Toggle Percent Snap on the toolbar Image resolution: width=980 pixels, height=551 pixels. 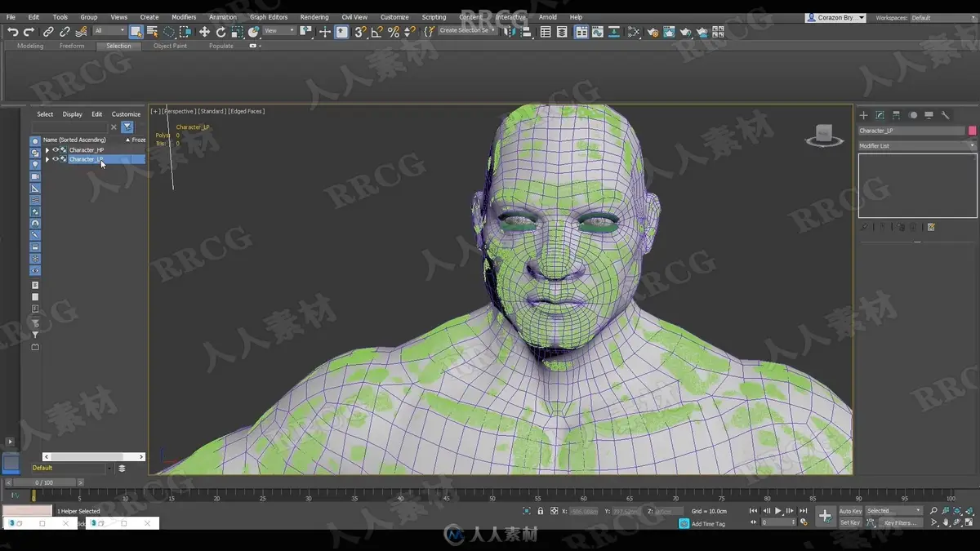click(x=394, y=32)
